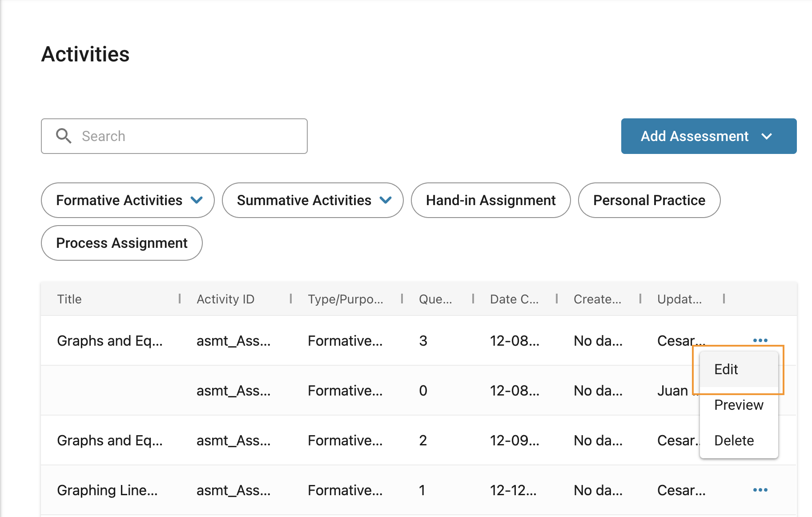This screenshot has height=517, width=812.
Task: Select Delete from the row context menu
Action: (734, 440)
